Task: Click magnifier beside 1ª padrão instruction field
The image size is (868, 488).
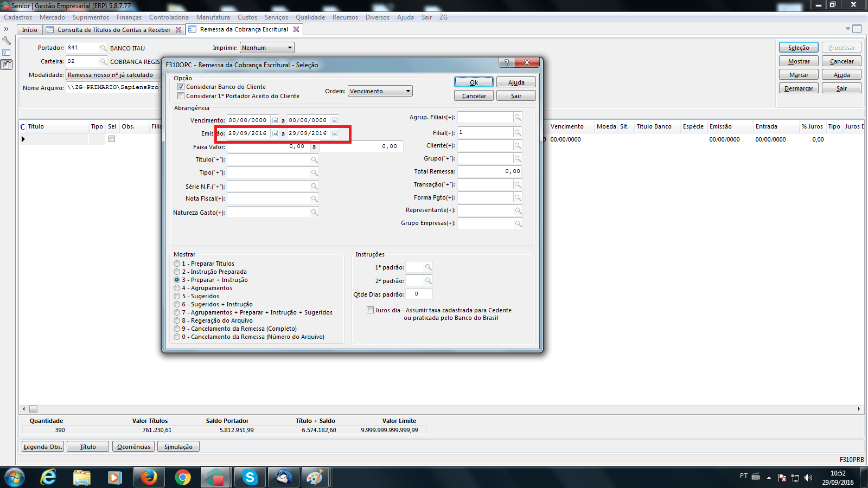Action: click(x=428, y=267)
